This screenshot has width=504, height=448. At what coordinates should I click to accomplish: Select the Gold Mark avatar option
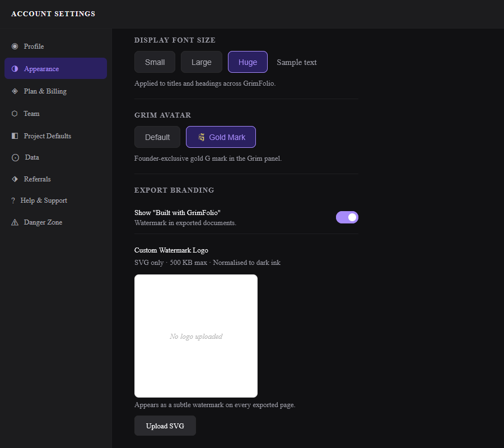tap(221, 137)
